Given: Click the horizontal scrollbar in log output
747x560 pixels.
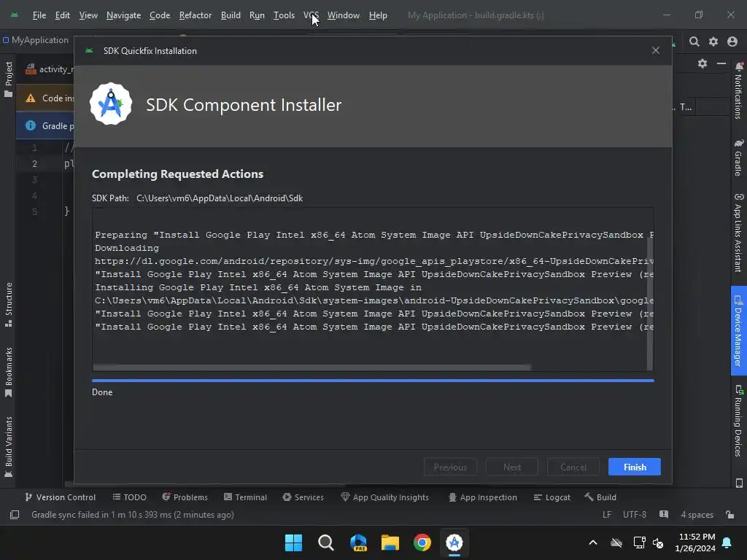Looking at the screenshot, I should pyautogui.click(x=312, y=367).
